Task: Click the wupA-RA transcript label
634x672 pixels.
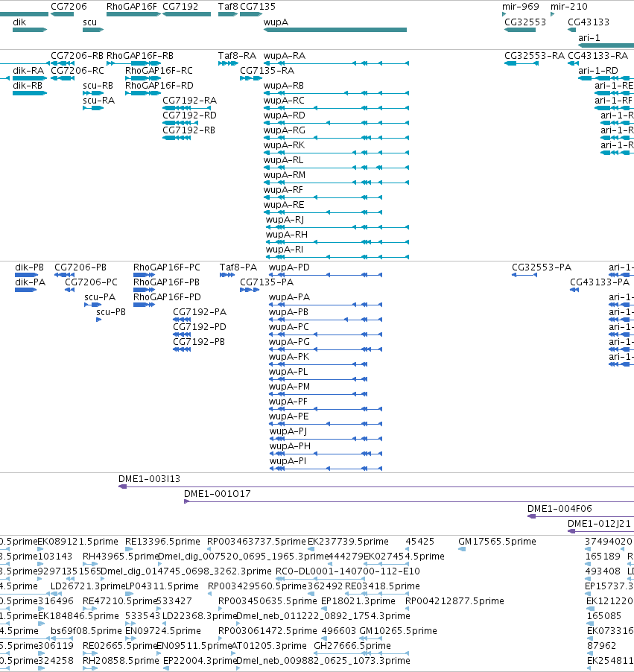Action: [285, 56]
